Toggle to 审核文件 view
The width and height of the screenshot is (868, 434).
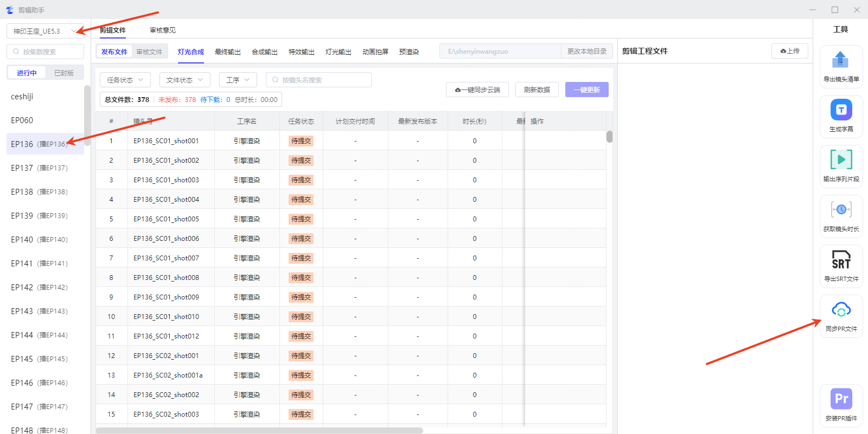(x=149, y=52)
